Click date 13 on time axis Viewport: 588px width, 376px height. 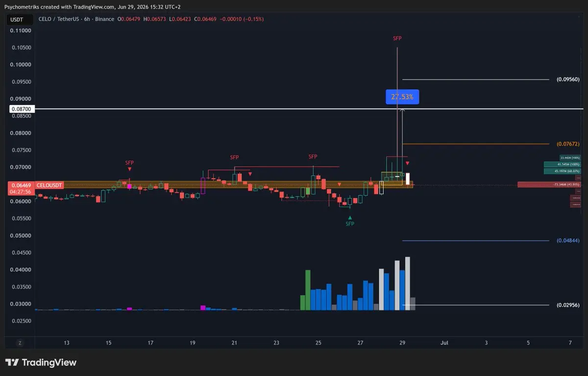[67, 343]
